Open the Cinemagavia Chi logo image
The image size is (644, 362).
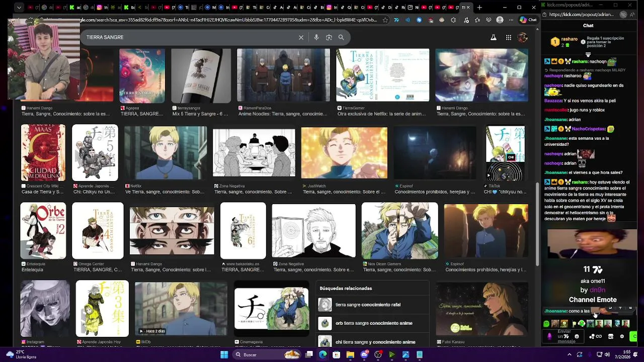click(272, 309)
